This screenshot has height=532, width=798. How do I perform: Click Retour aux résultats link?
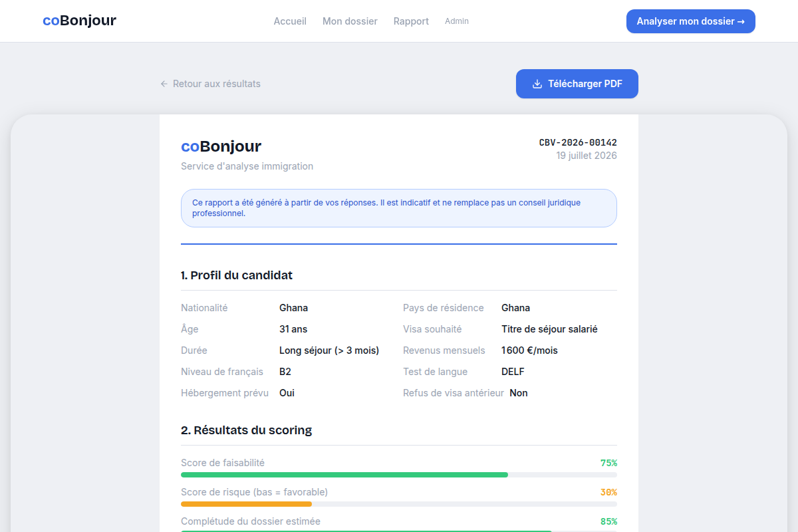coord(210,84)
